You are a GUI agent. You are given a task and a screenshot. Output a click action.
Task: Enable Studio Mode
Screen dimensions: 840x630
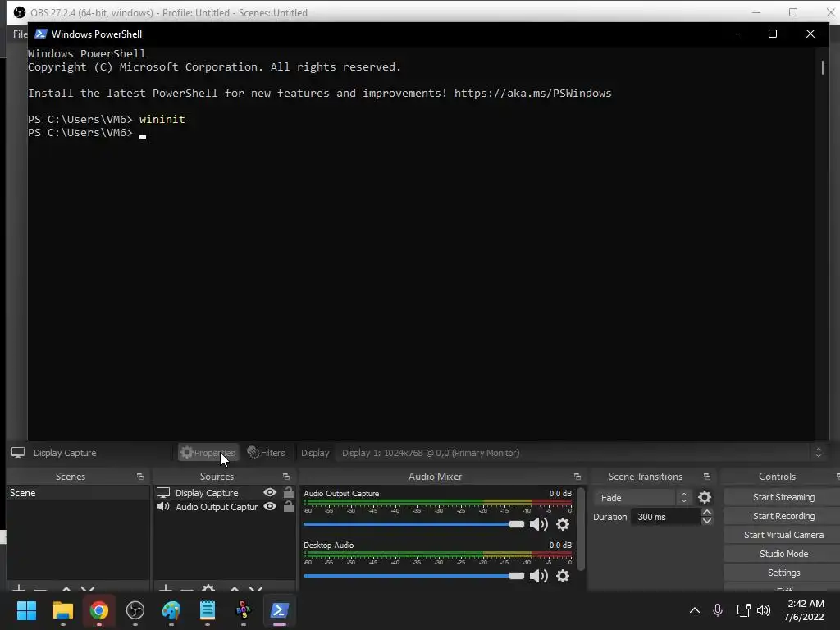click(783, 554)
